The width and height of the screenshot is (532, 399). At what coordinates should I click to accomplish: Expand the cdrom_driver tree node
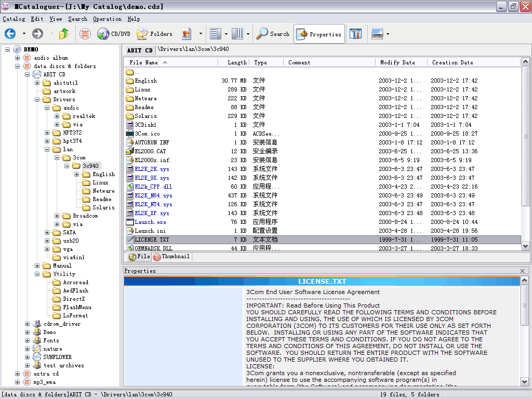28,324
